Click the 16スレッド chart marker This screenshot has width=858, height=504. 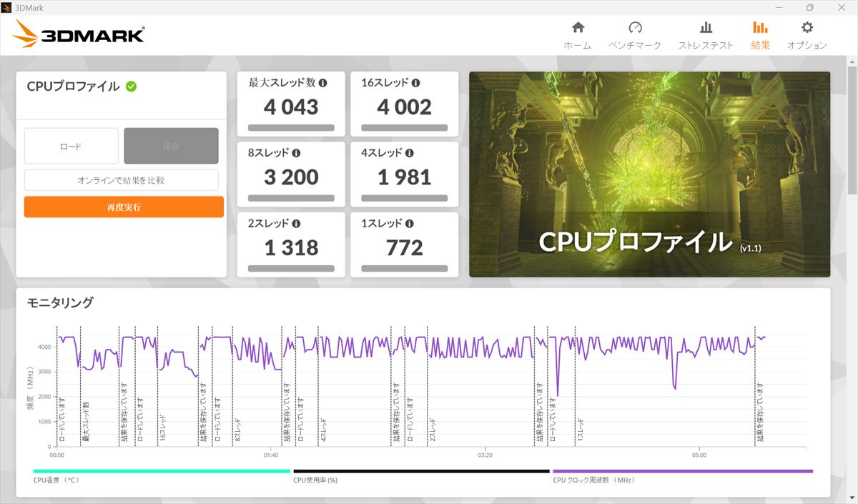(162, 428)
